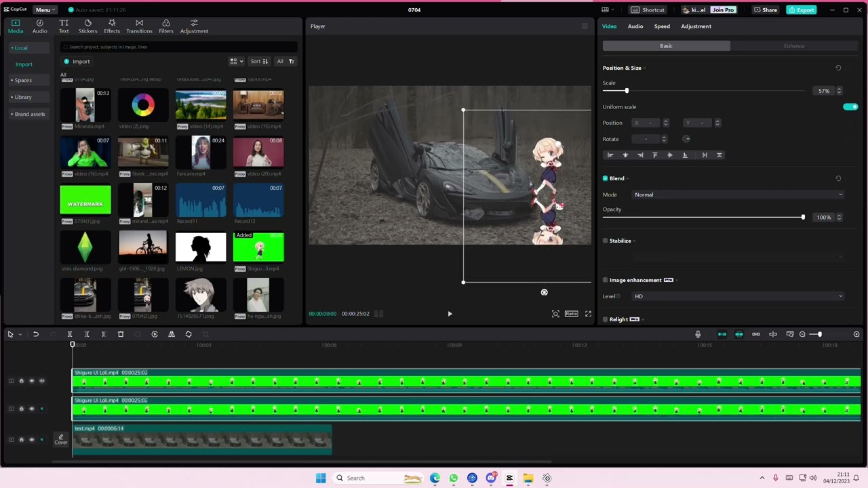Click the Mirror flip icon
Viewport: 868px width, 488px height.
[x=172, y=334]
